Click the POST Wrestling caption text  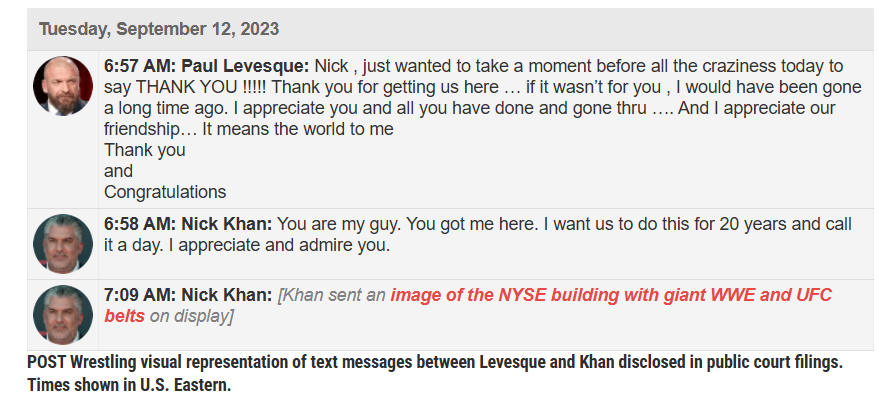pyautogui.click(x=434, y=363)
